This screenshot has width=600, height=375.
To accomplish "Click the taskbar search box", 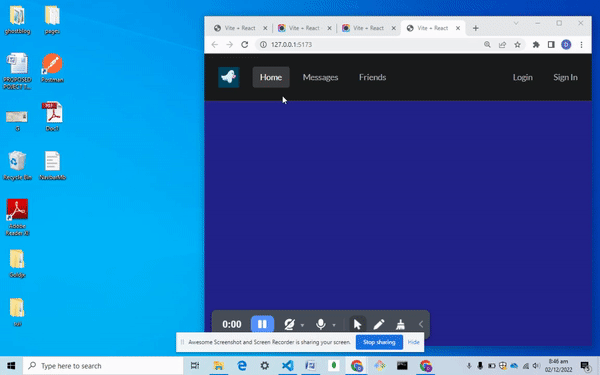I will pos(103,366).
